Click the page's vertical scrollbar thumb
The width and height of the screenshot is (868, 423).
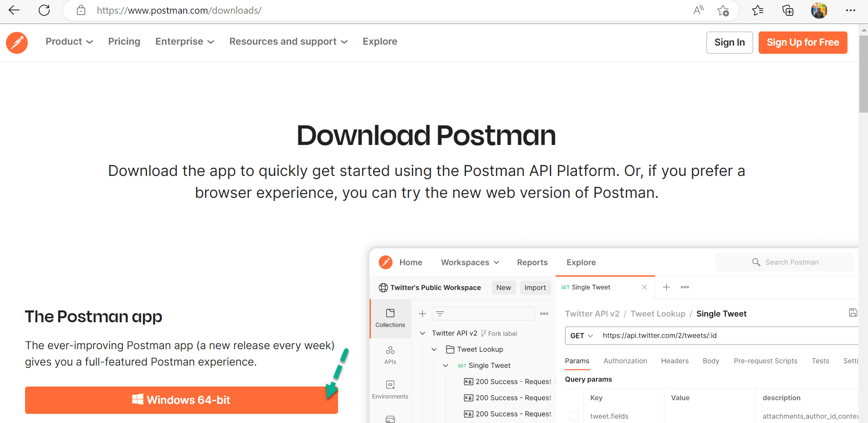click(863, 74)
